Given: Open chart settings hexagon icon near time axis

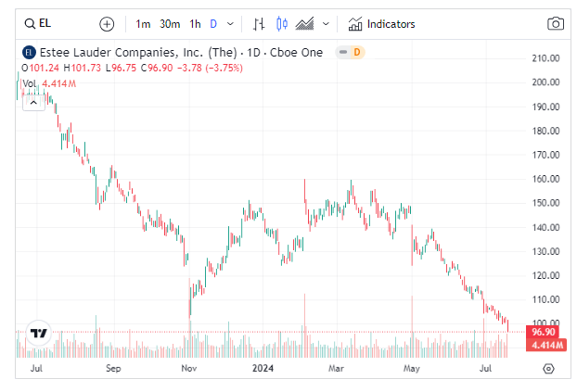Looking at the screenshot, I should 548,368.
